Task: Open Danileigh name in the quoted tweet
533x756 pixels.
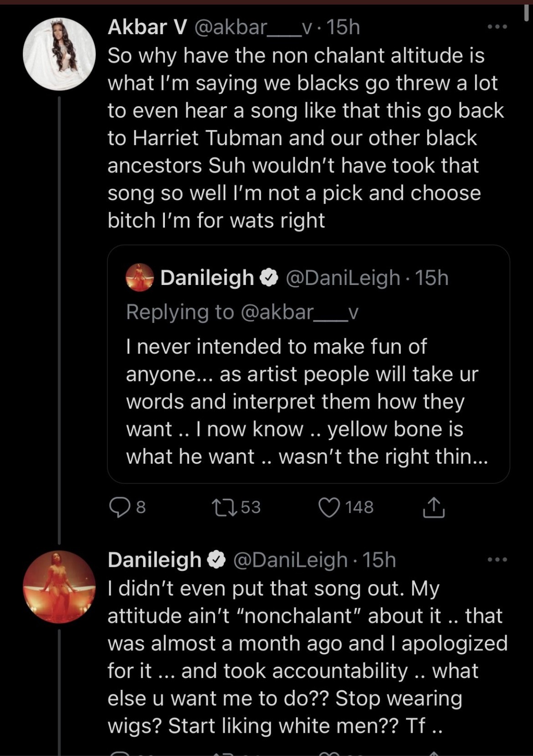Action: click(207, 278)
